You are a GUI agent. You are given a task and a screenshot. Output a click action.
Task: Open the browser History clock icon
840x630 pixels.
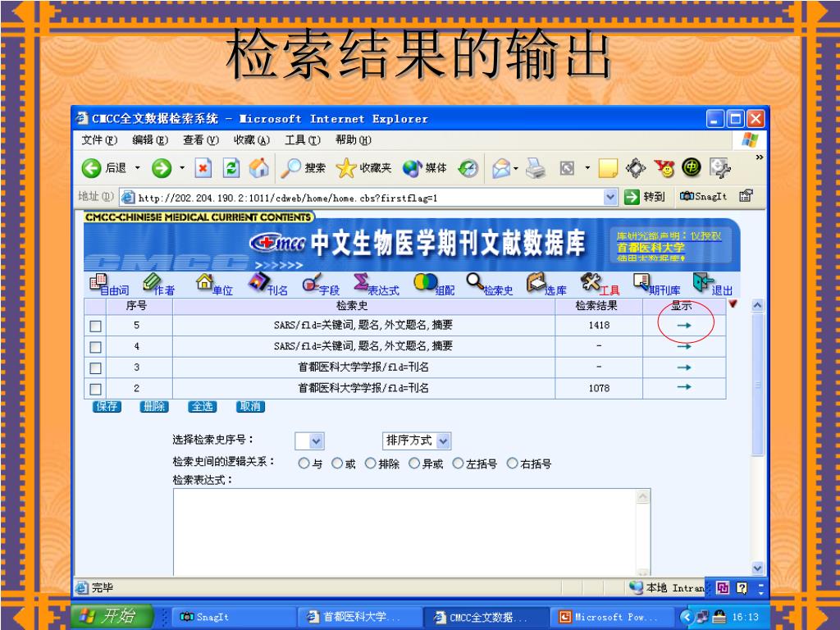(468, 169)
